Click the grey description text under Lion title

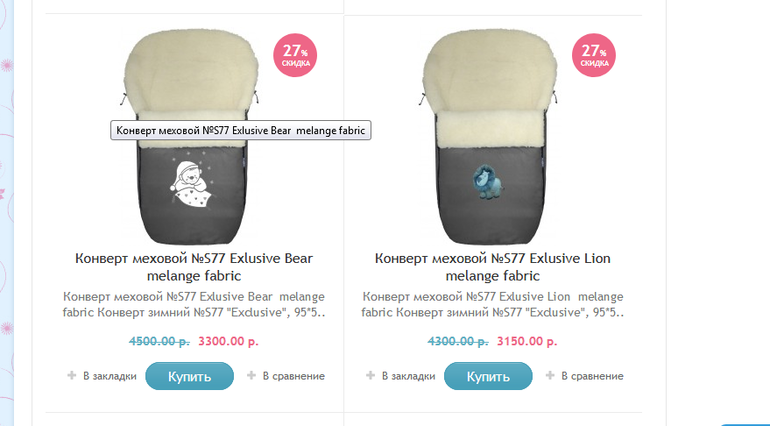point(493,305)
